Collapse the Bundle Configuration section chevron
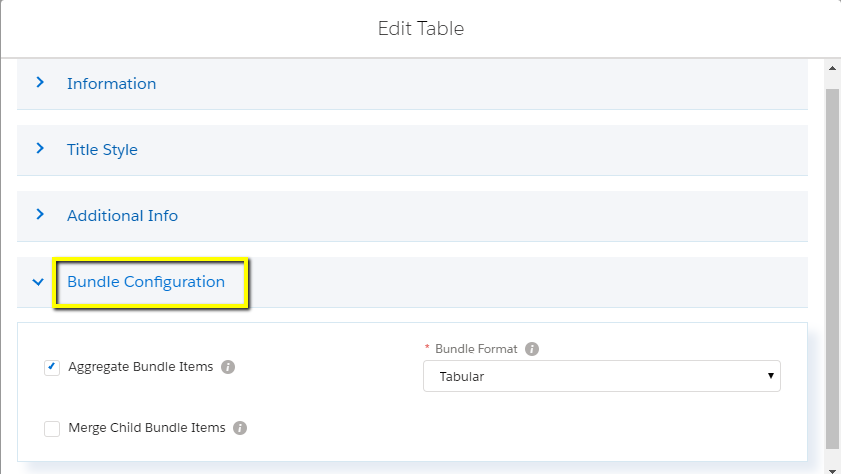The width and height of the screenshot is (841, 474). pyautogui.click(x=38, y=282)
